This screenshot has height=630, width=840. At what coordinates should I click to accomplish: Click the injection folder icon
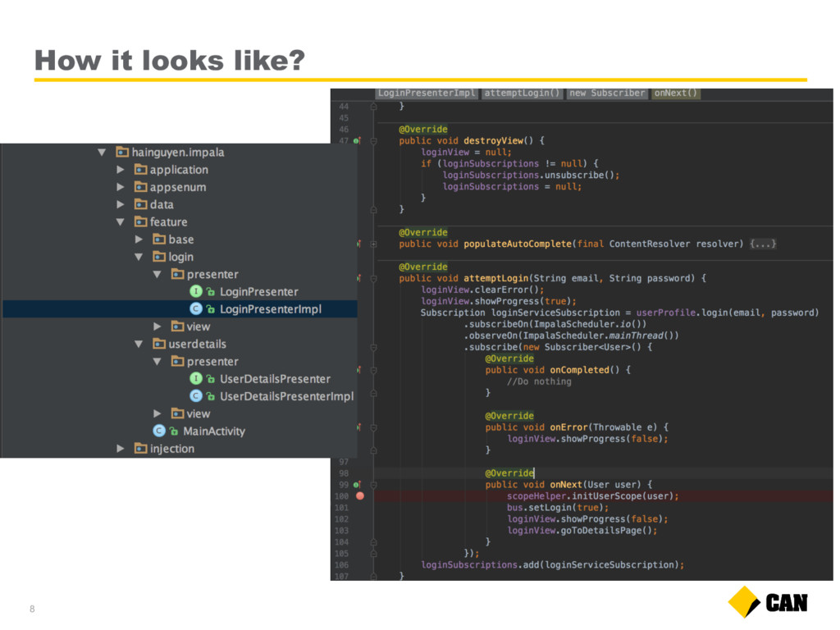pyautogui.click(x=140, y=449)
